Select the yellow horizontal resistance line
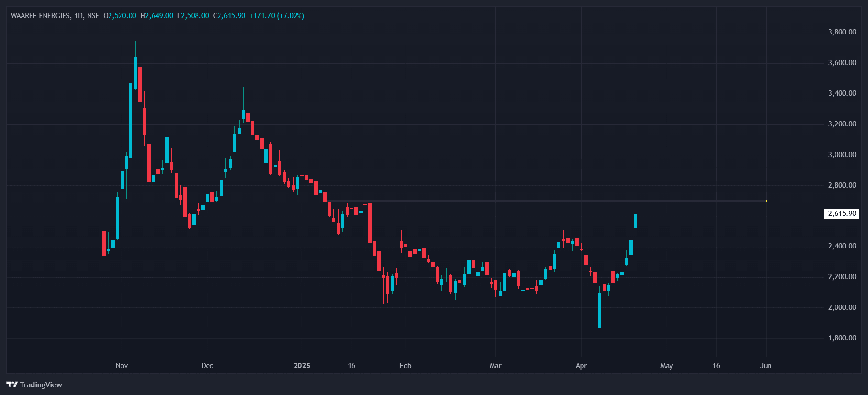This screenshot has height=395, width=868. (546, 201)
